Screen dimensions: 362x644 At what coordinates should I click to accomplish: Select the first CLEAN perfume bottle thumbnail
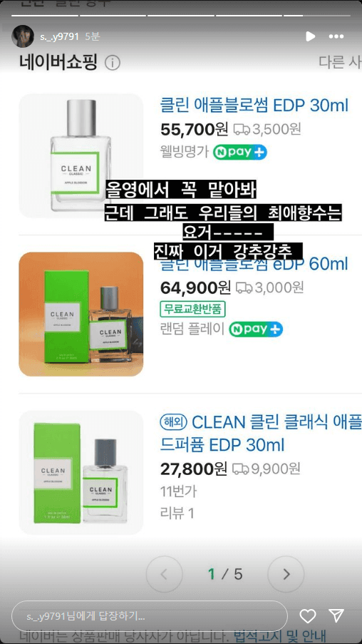[81, 155]
